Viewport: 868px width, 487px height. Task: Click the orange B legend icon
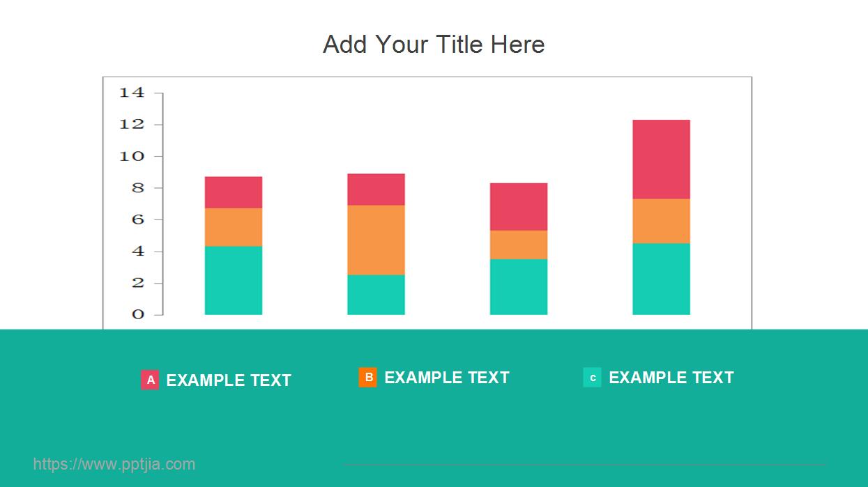tap(368, 378)
